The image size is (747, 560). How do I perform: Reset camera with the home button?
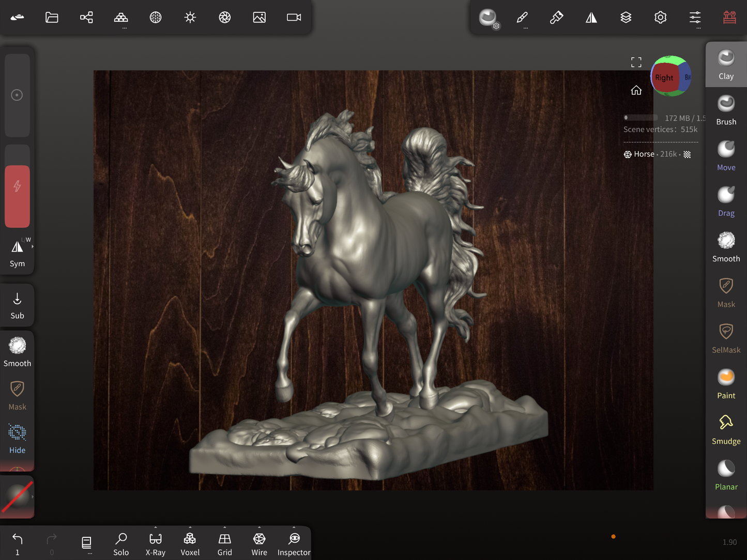click(636, 90)
